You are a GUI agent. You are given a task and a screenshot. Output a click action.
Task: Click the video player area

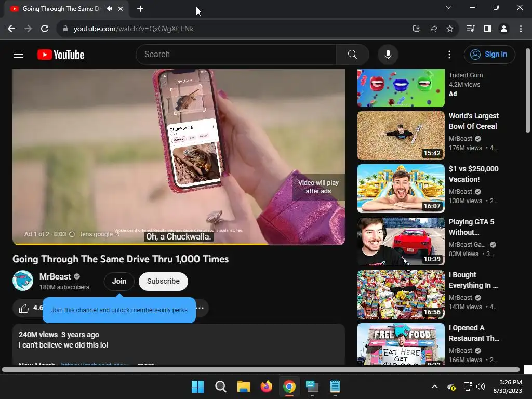pyautogui.click(x=179, y=157)
